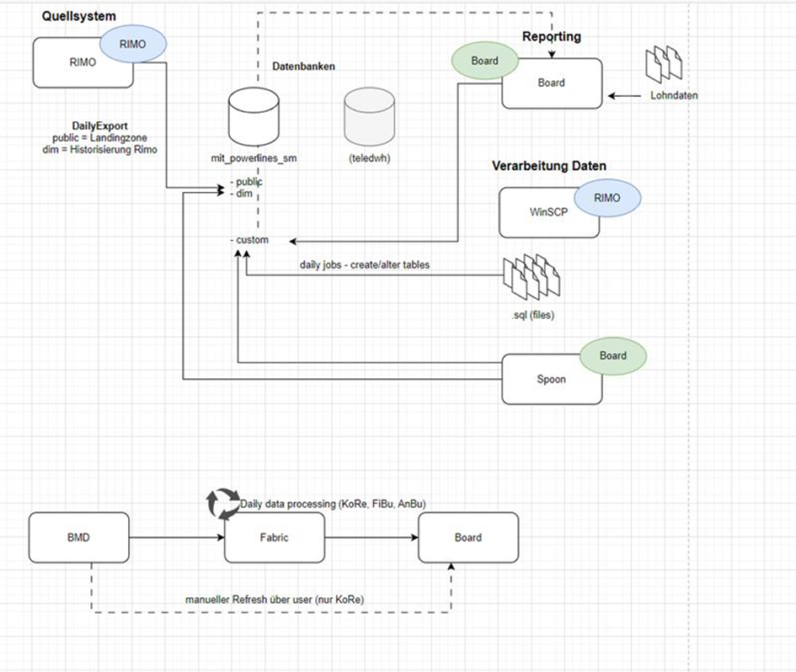Select the blue RIMO ellipse on WinSCP
796x672 pixels.
(607, 198)
